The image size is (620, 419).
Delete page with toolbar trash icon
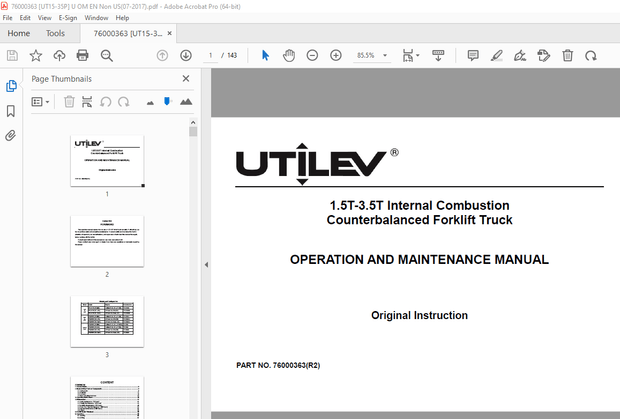[568, 56]
